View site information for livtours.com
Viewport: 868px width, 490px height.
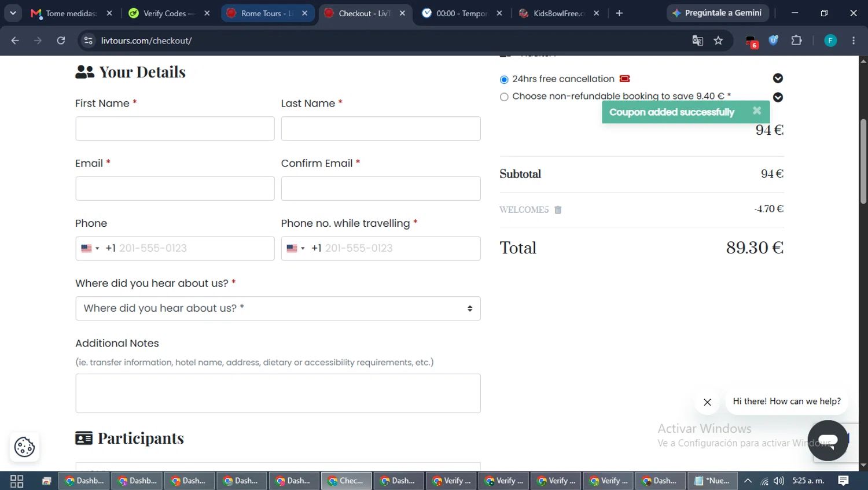[x=88, y=40]
